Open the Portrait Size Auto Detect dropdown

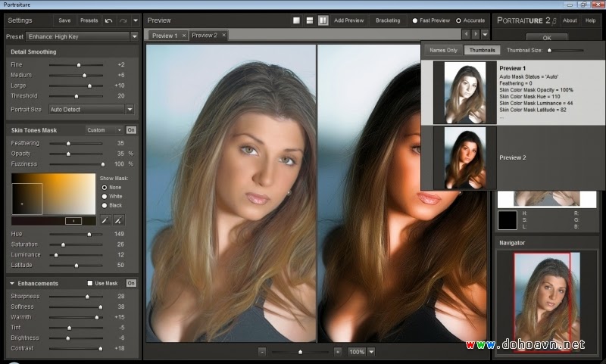[x=91, y=109]
